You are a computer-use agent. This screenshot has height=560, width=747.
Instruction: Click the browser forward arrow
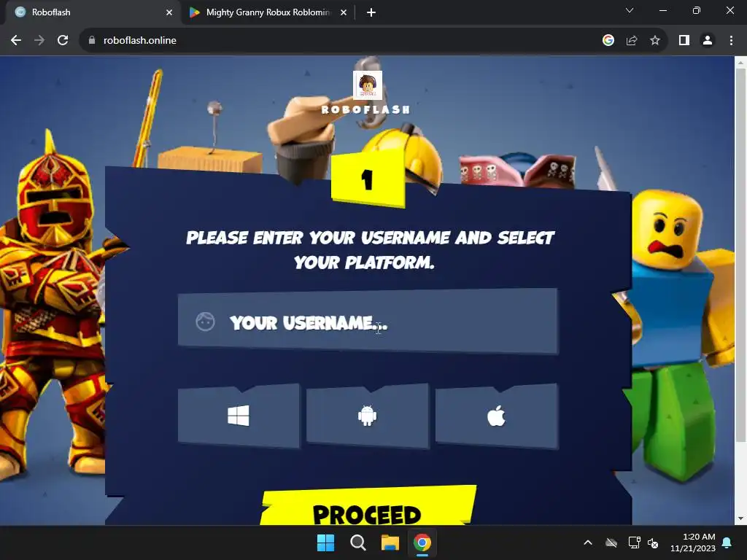coord(39,41)
